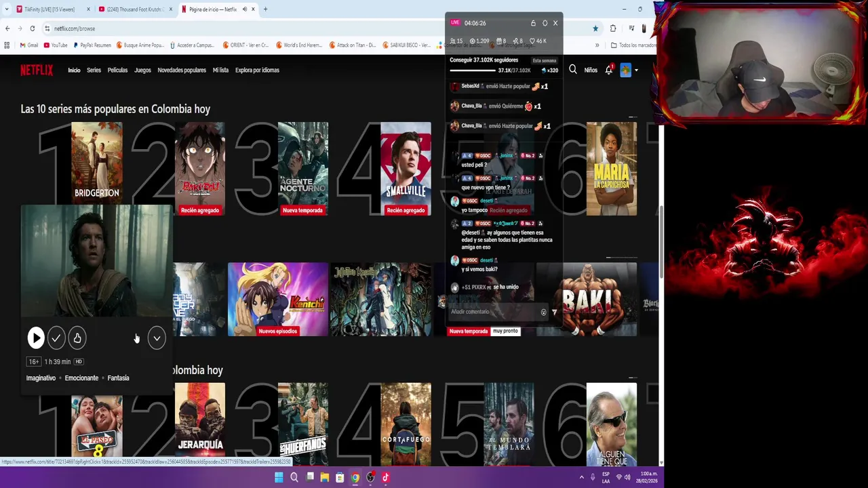Show hidden system tray icons
The height and width of the screenshot is (488, 868).
(581, 477)
